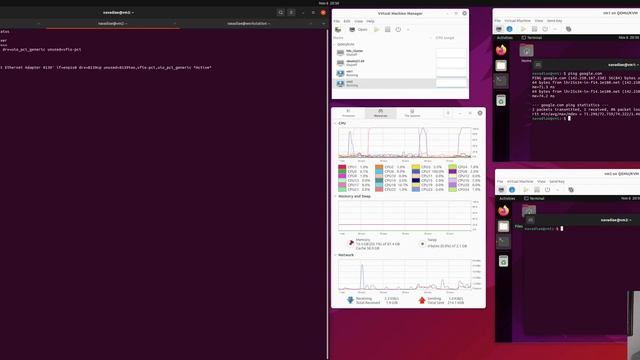Open the Home folder on vm1 desktop
This screenshot has height=360, width=640.
pyautogui.click(x=527, y=52)
